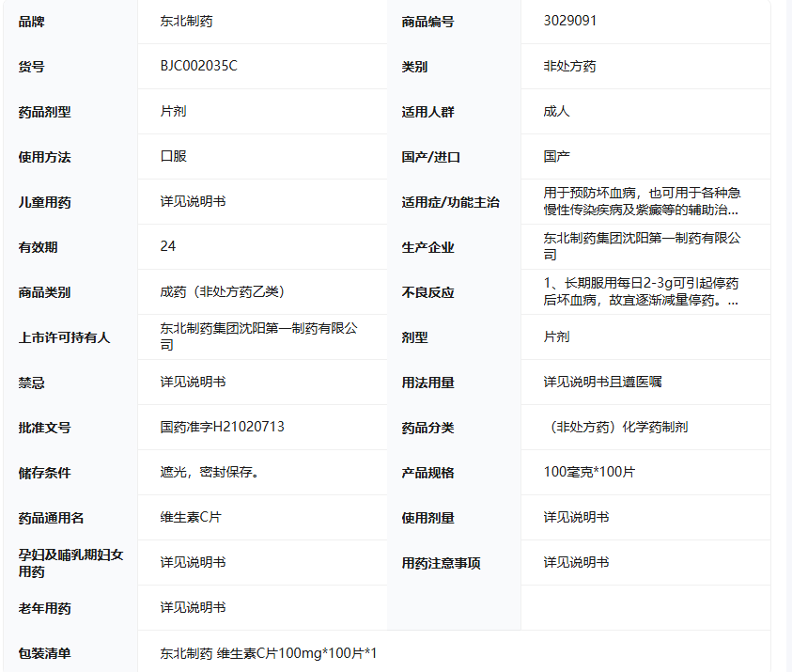This screenshot has width=792, height=672.
Task: Select 详见说明书 beside 孕妇及哺乳期妇女用药
Action: [x=193, y=562]
